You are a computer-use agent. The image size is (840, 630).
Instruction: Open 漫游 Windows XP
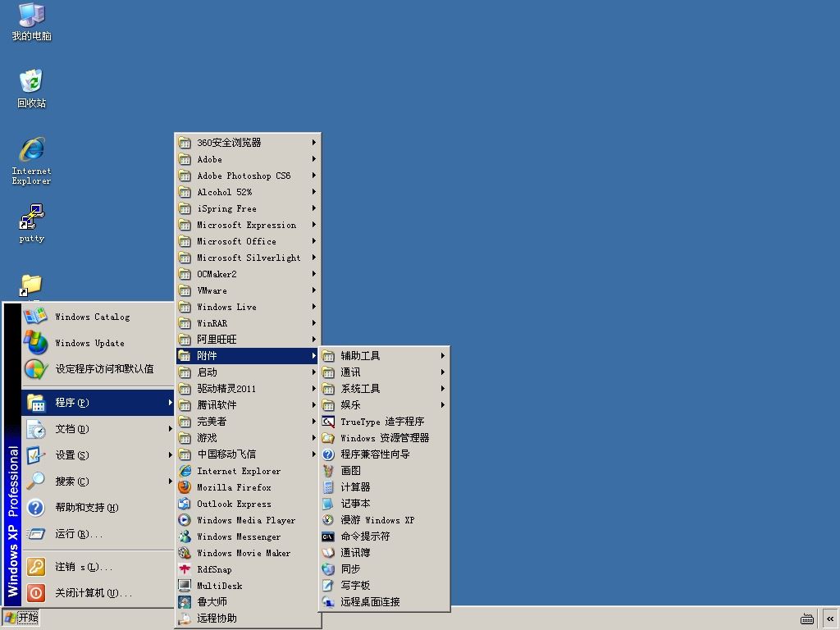(x=384, y=520)
